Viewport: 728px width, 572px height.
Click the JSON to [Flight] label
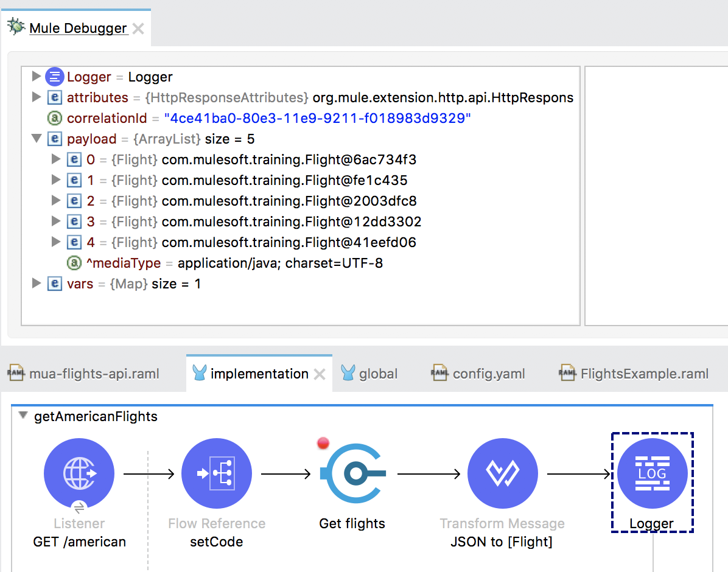tap(502, 542)
